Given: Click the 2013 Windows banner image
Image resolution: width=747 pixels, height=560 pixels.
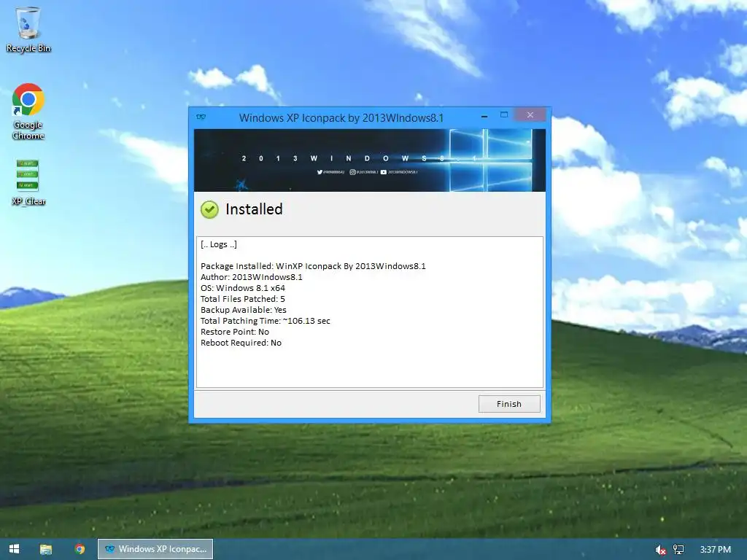Looking at the screenshot, I should pyautogui.click(x=369, y=160).
